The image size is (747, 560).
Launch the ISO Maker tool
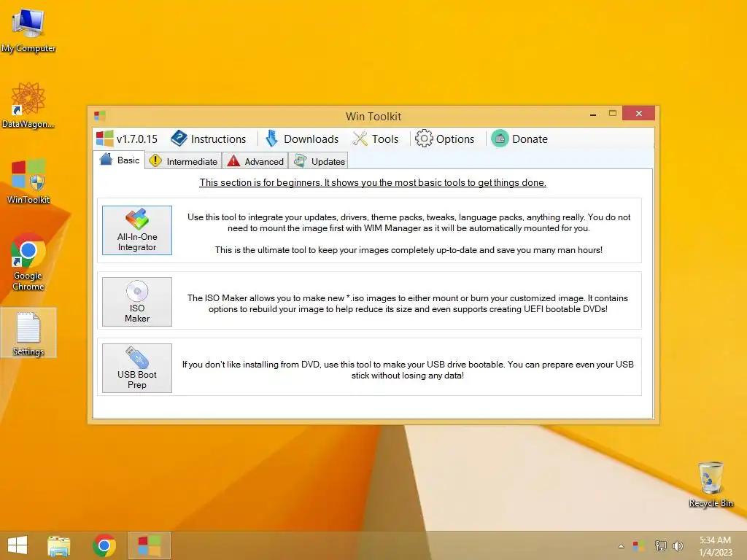[137, 302]
